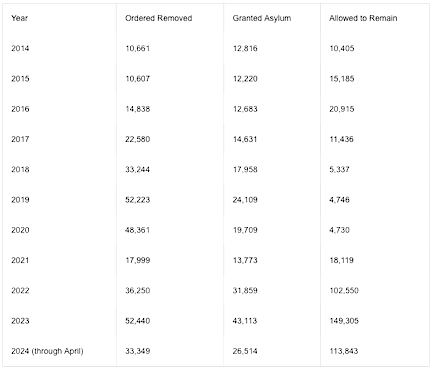Click the 2022 Granted Asylum value 31,859
Image resolution: width=432 pixels, height=369 pixels.
pyautogui.click(x=245, y=290)
